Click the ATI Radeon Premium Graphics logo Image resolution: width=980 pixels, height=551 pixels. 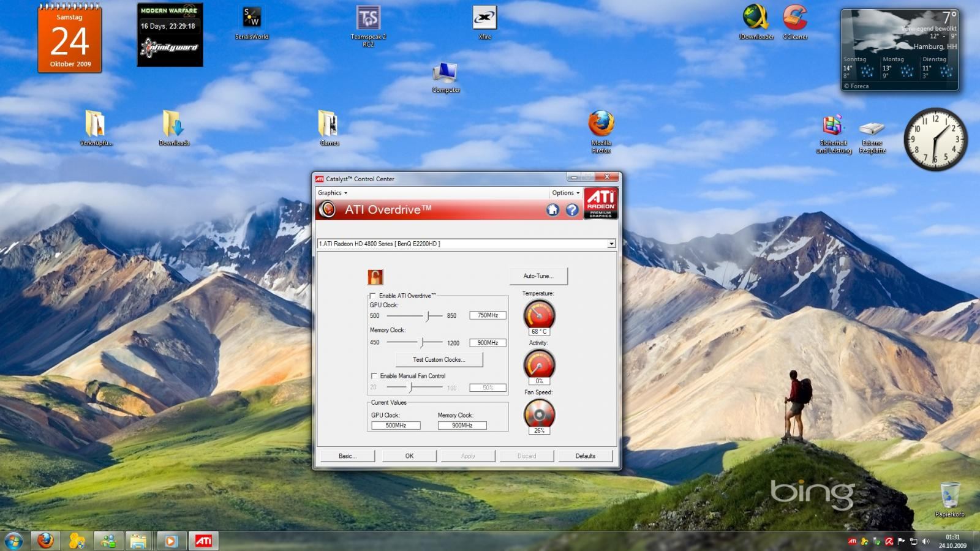click(x=601, y=203)
